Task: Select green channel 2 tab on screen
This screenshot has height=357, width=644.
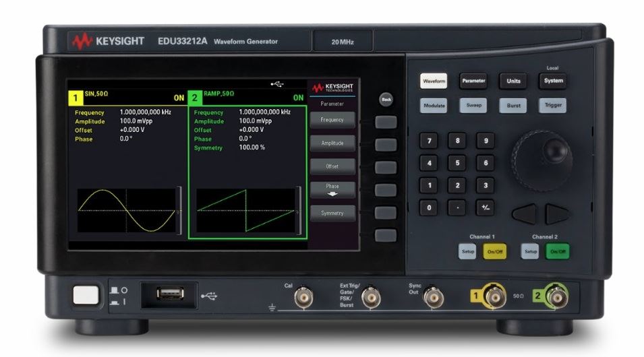Action: (195, 98)
